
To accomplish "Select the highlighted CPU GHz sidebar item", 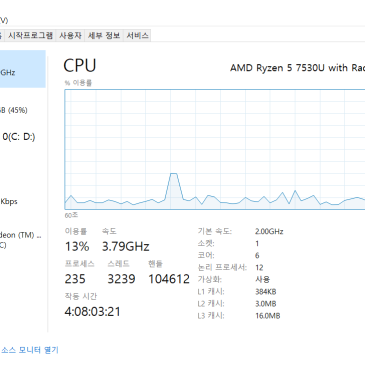I will (22, 69).
